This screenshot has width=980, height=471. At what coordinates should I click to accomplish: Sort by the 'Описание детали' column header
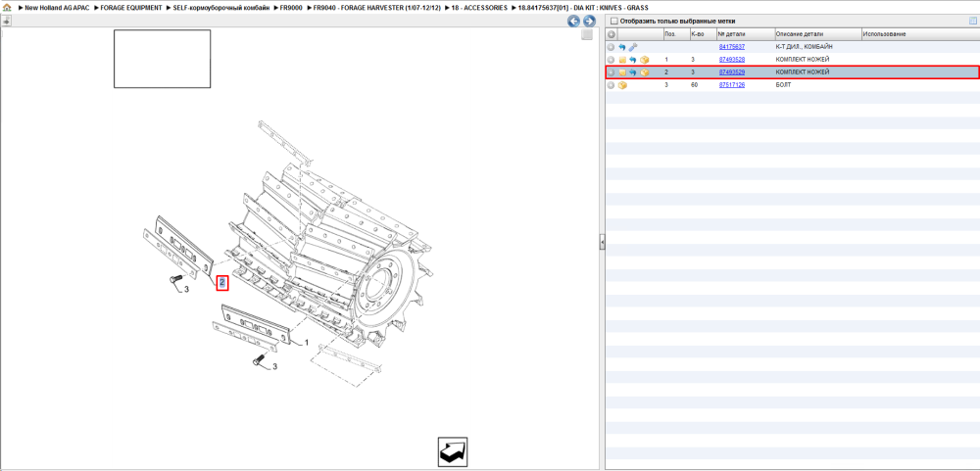(817, 33)
